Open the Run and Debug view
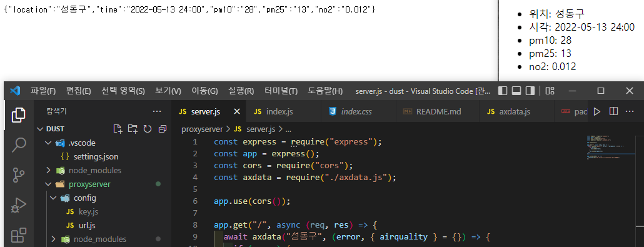Viewport: 644px width, 247px height. click(19, 204)
